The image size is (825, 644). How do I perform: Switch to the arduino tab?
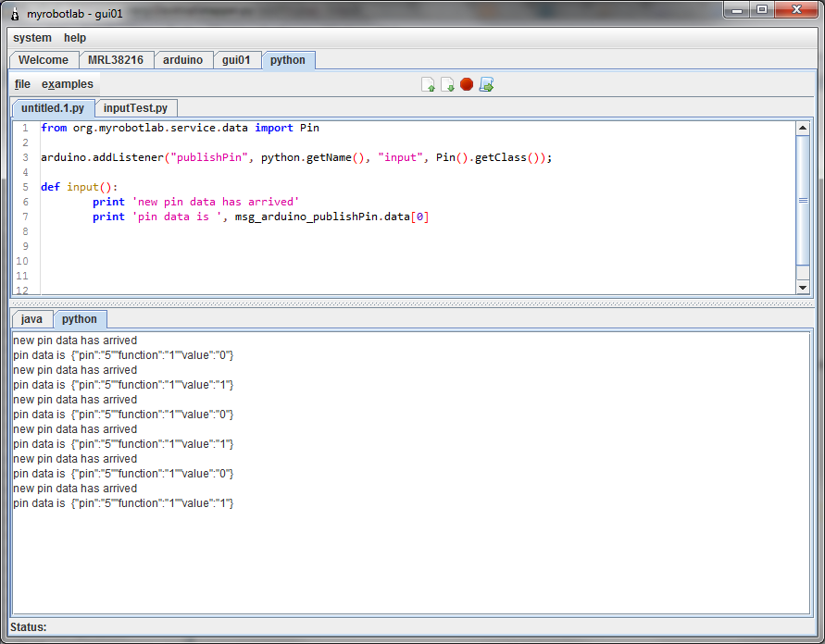pyautogui.click(x=182, y=60)
